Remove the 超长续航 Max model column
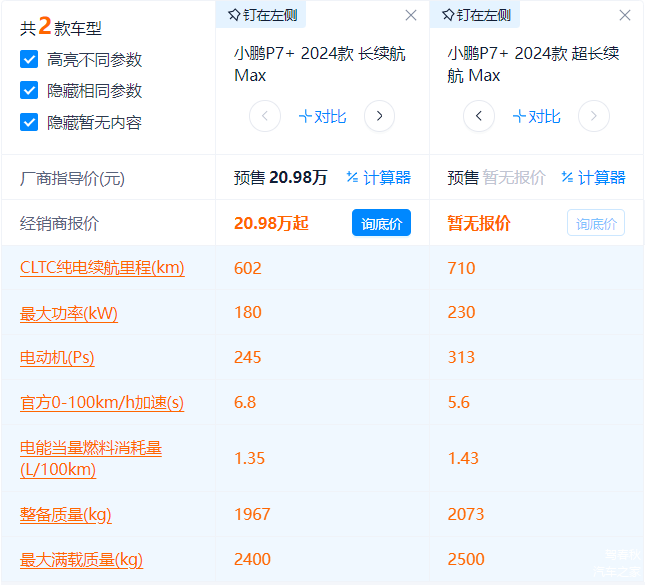This screenshot has height=585, width=646. 625,15
